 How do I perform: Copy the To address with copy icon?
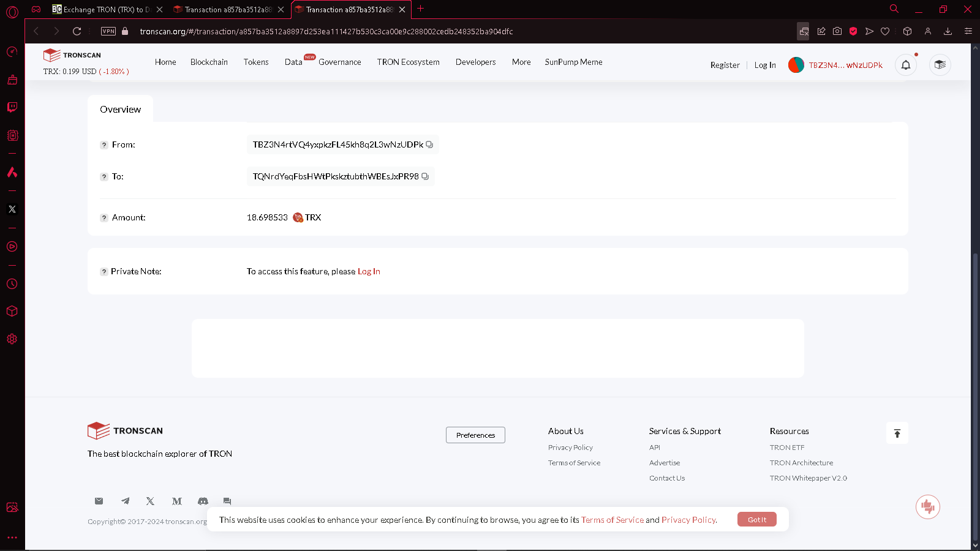tap(425, 176)
